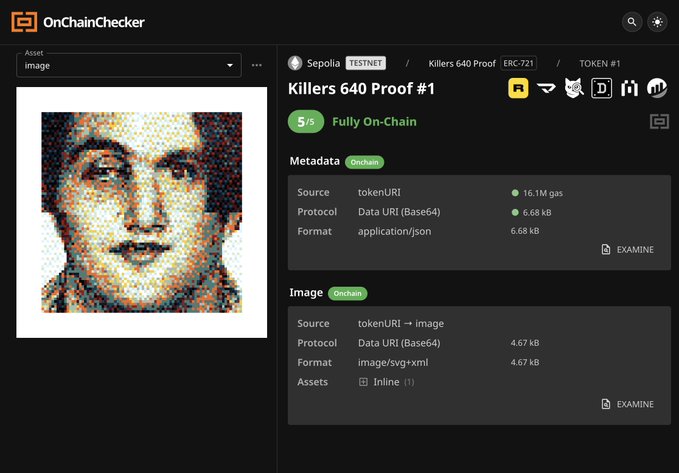Click the OnChainChecker logo icon
The image size is (679, 473).
[24, 22]
